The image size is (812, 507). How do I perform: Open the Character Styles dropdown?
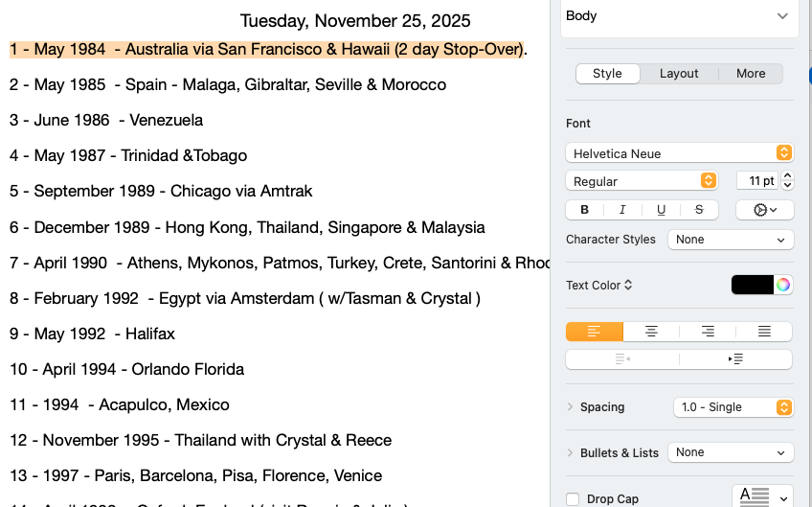(731, 240)
